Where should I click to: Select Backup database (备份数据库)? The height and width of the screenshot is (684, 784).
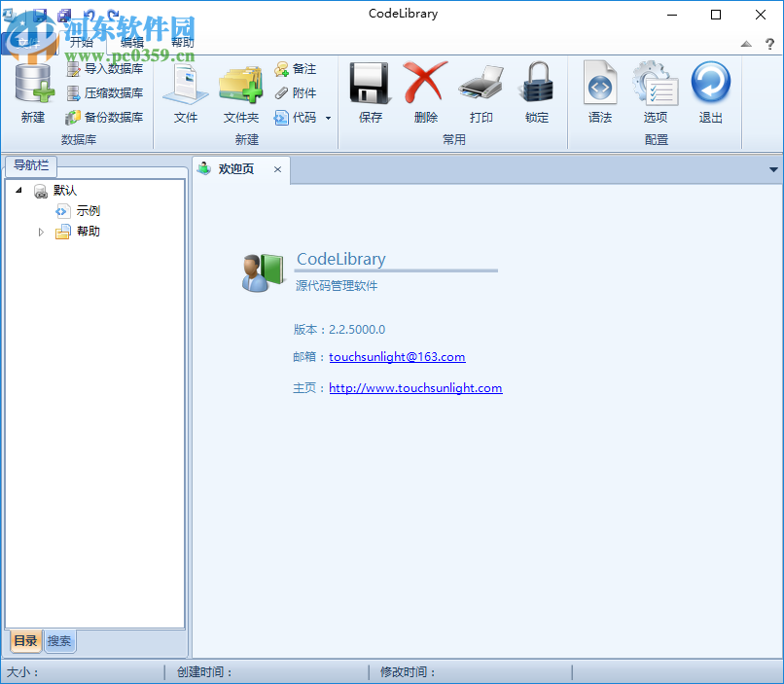(104, 118)
